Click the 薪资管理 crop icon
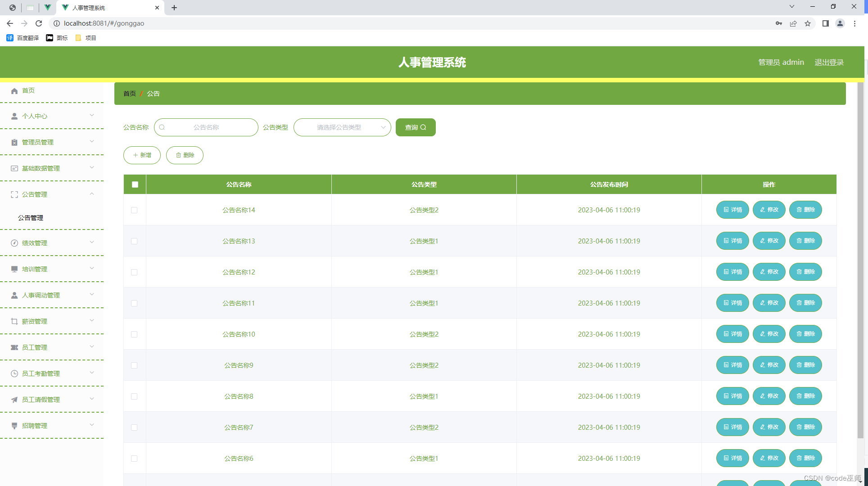This screenshot has height=486, width=868. point(14,321)
